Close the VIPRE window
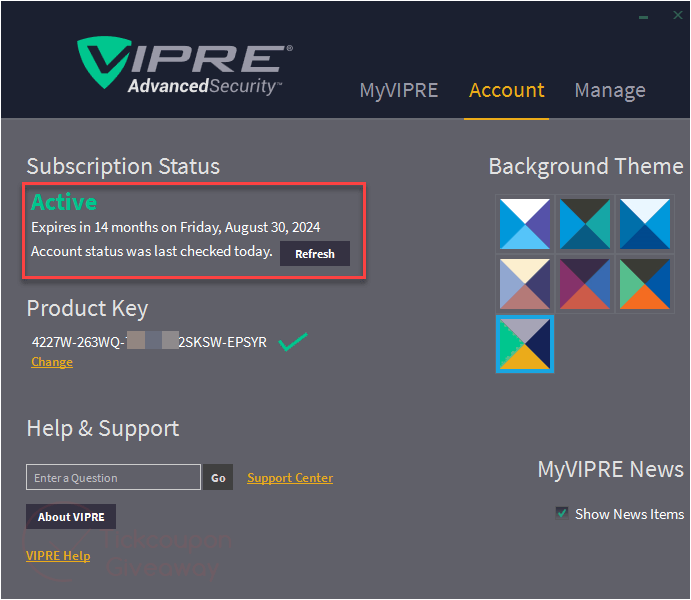This screenshot has width=691, height=600. coord(678,15)
